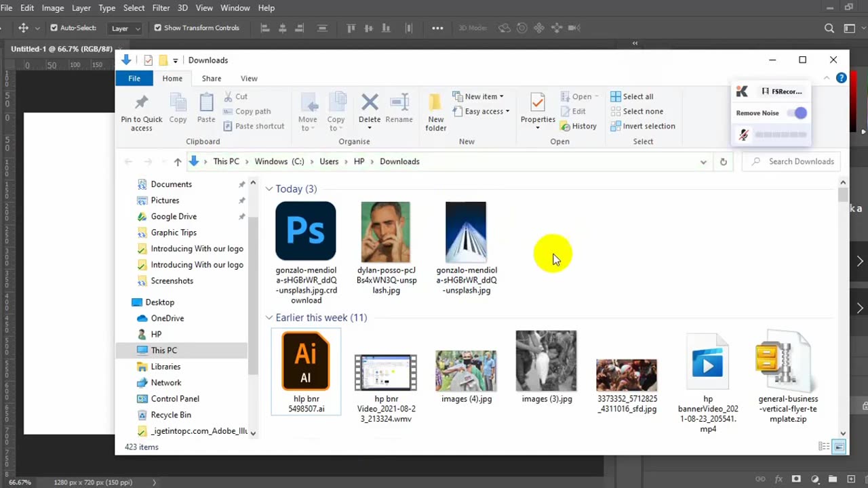
Task: Switch to the View ribbon tab
Action: tap(249, 78)
